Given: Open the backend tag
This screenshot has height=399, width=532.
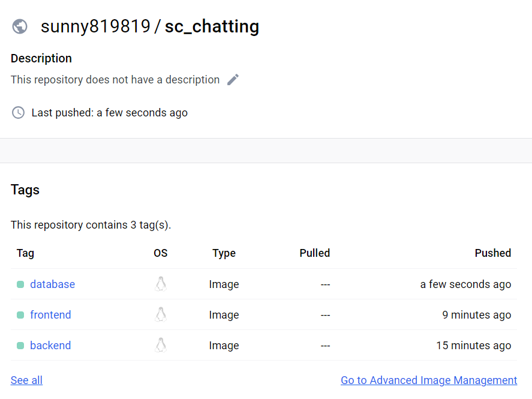Looking at the screenshot, I should [x=50, y=345].
